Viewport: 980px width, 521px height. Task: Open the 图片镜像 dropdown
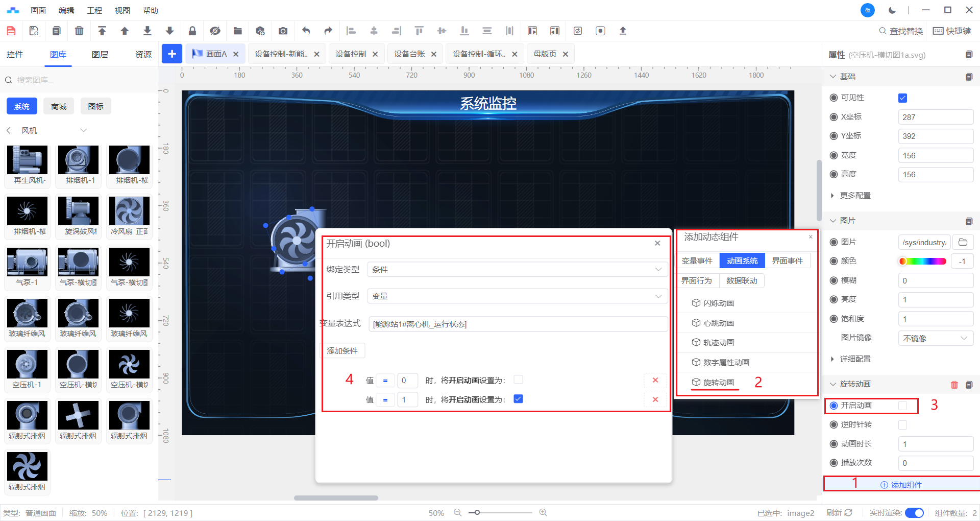point(935,338)
